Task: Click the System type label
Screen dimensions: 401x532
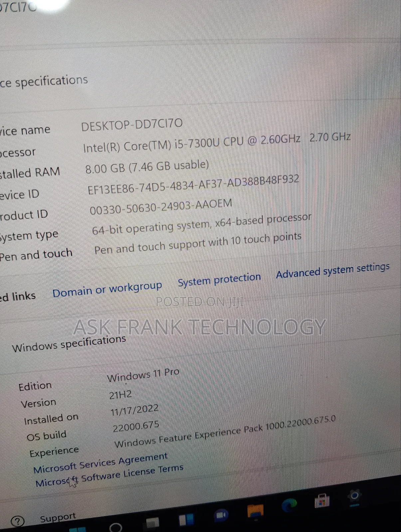Action: click(x=29, y=236)
